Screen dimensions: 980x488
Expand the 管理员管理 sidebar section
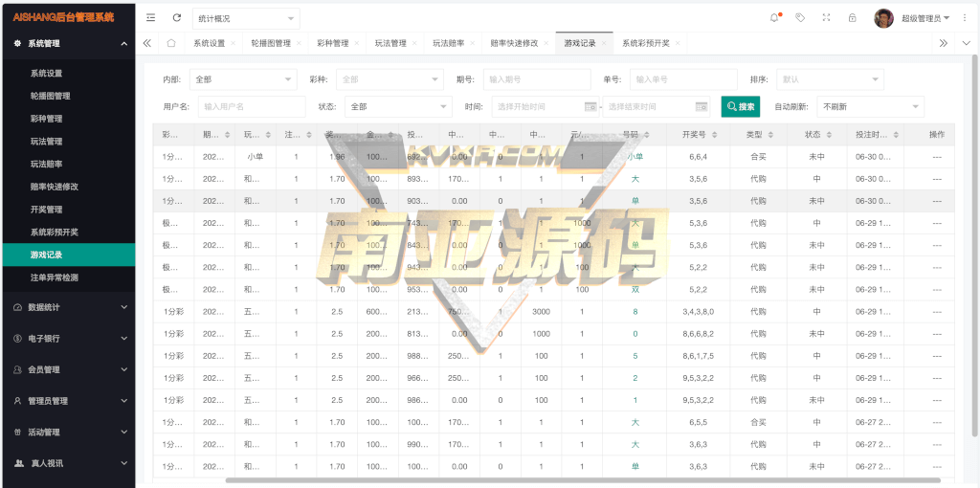pyautogui.click(x=68, y=401)
